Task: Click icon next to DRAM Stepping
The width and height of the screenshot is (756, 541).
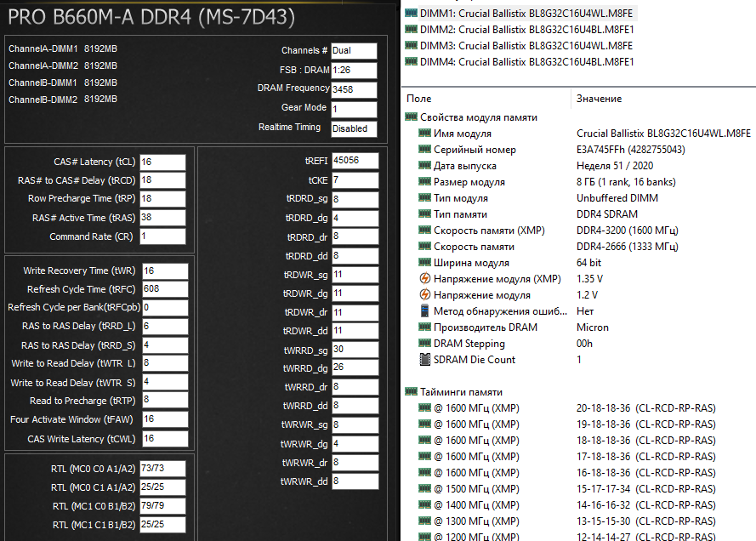Action: 424,344
